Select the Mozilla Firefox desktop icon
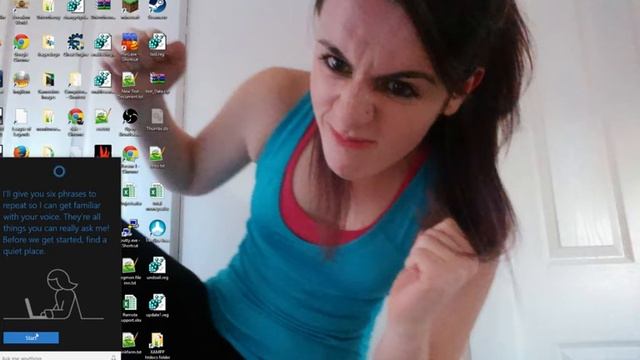This screenshot has width=640, height=360. [21, 152]
